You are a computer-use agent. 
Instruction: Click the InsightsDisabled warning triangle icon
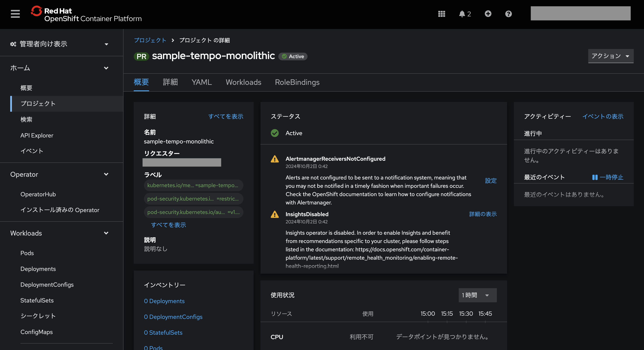pos(275,214)
